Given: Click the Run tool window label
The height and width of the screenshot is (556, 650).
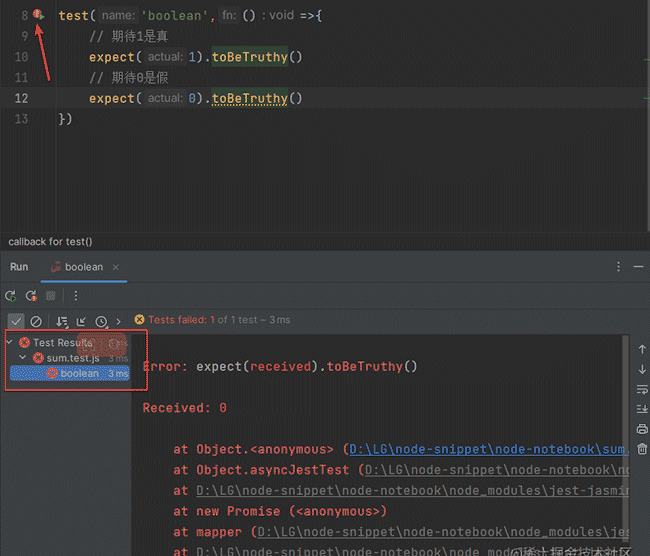Looking at the screenshot, I should pyautogui.click(x=19, y=267).
